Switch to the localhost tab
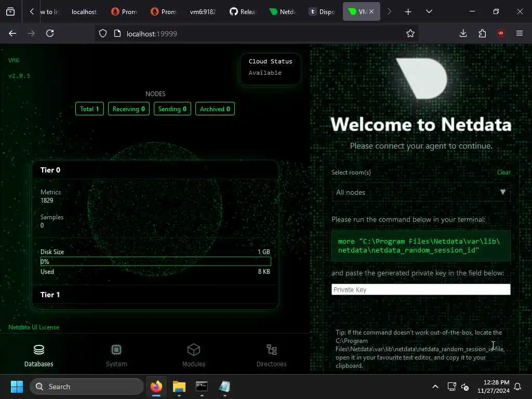Image resolution: width=532 pixels, height=399 pixels. pos(84,12)
